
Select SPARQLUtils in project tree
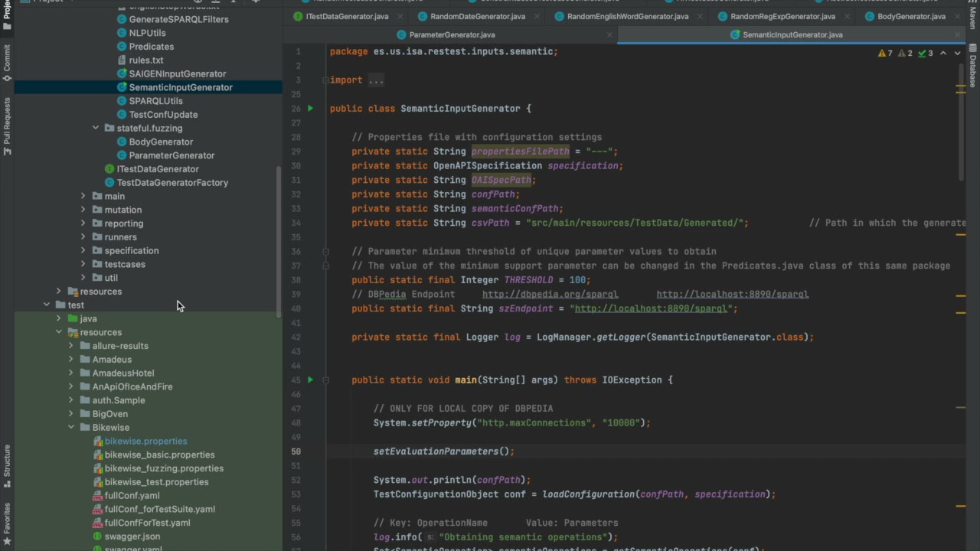click(x=155, y=101)
